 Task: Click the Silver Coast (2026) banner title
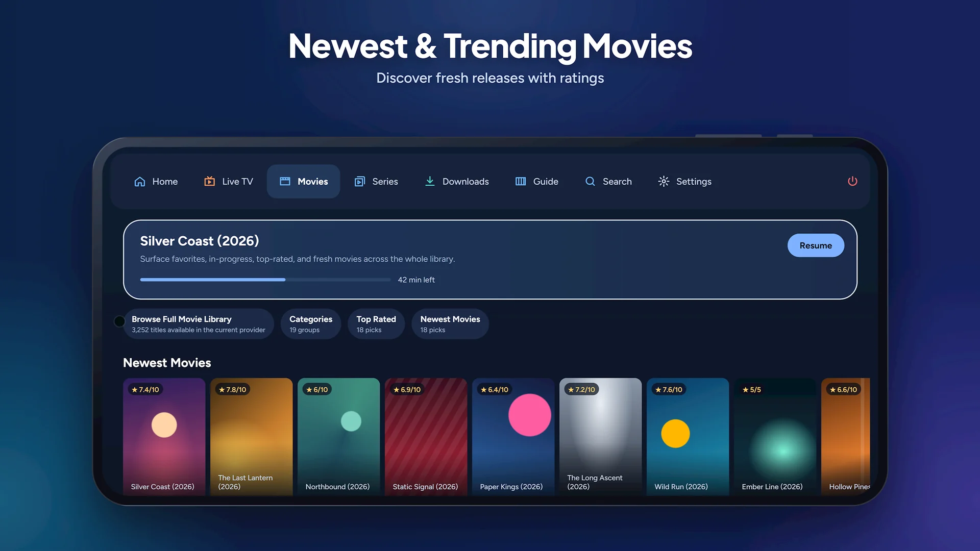coord(200,241)
